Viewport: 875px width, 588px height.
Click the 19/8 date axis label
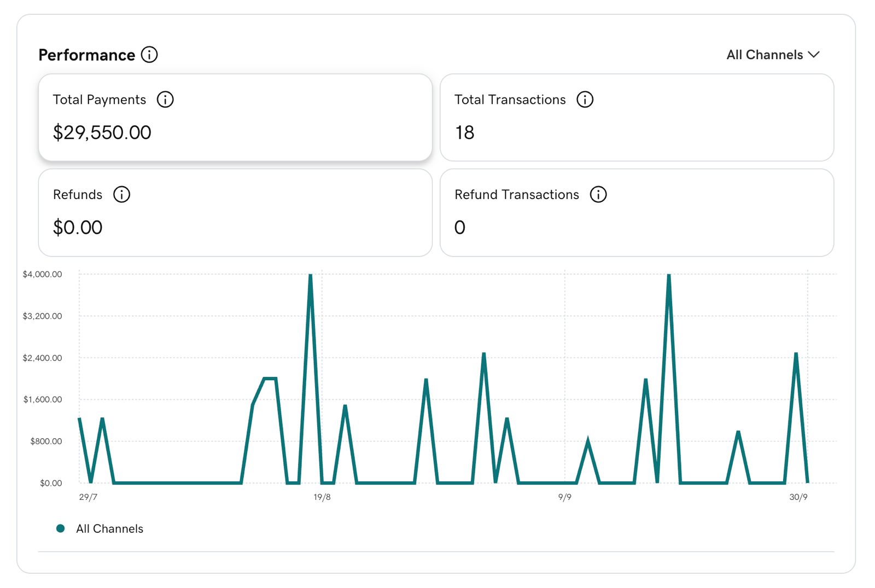(x=322, y=497)
